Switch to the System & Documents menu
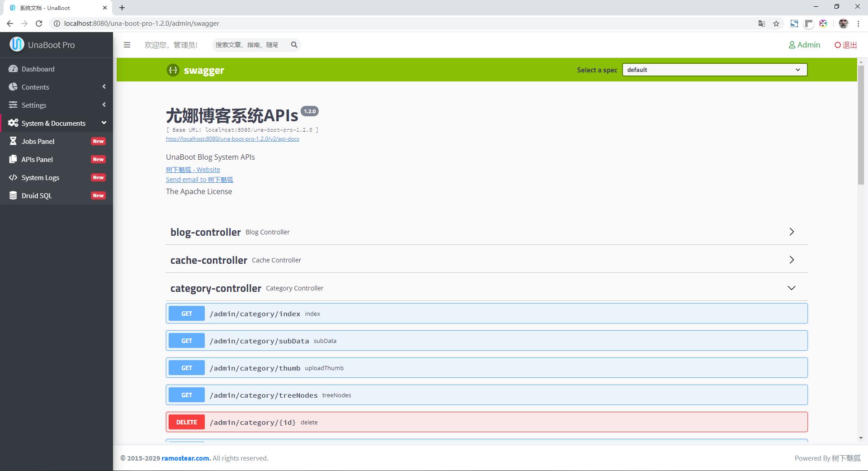868x471 pixels. tap(53, 123)
